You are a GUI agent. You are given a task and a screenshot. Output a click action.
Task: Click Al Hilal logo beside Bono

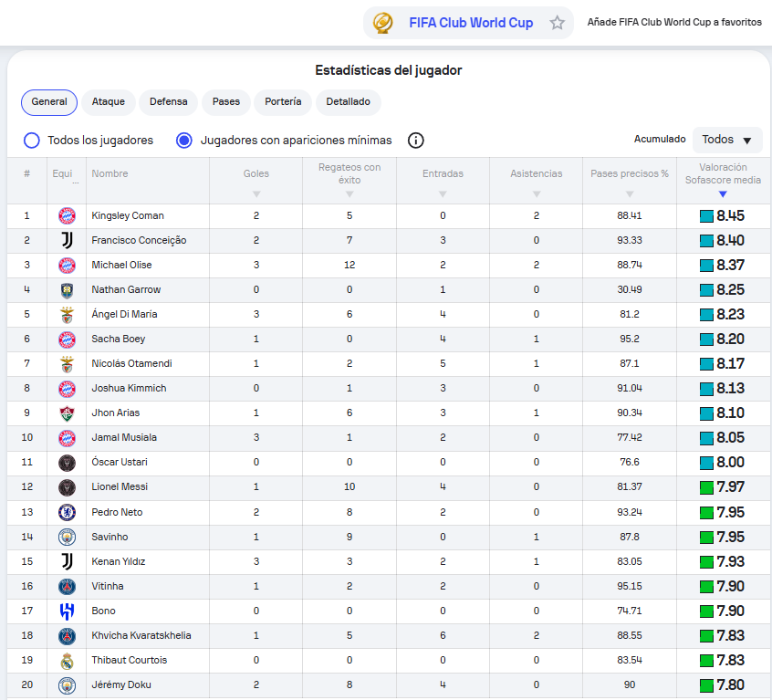(x=67, y=611)
